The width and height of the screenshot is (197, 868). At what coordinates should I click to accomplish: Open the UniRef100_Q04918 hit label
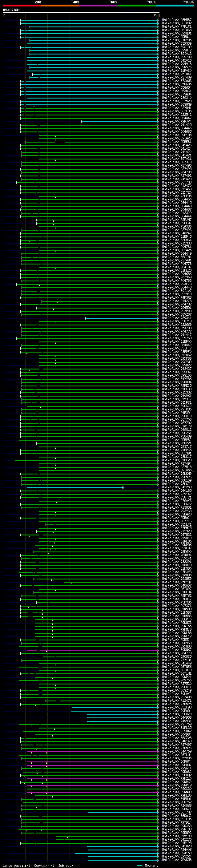[x=177, y=64]
